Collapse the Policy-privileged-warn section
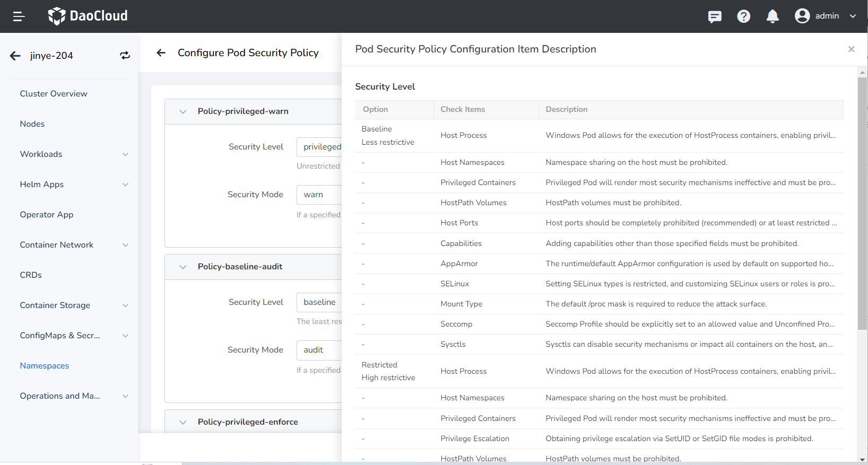 tap(183, 111)
